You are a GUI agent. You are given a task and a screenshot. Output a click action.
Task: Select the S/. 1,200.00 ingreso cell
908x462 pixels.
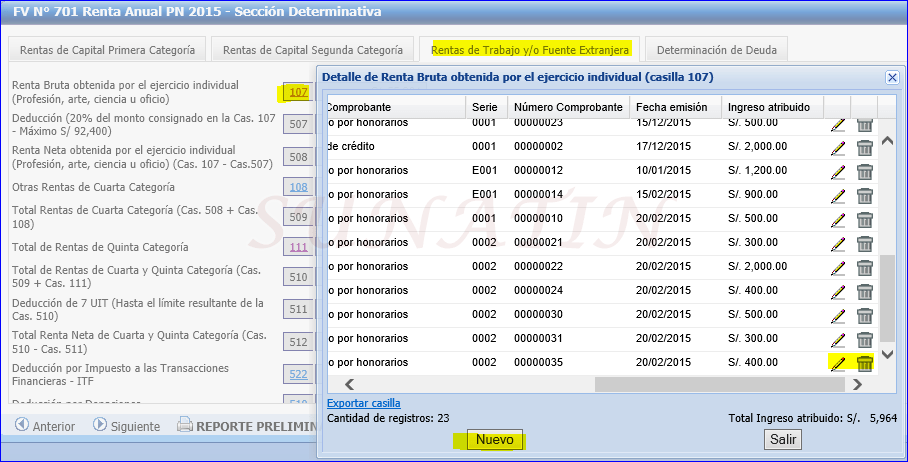click(772, 170)
